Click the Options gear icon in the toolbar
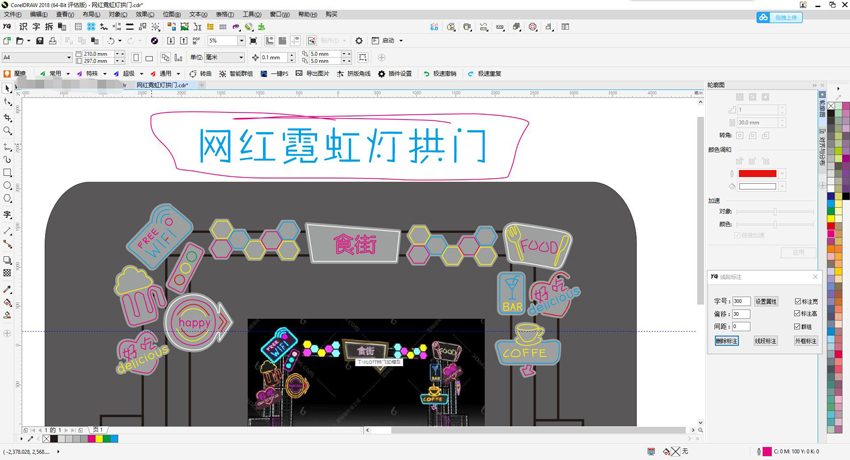The height and width of the screenshot is (460, 850). (359, 41)
